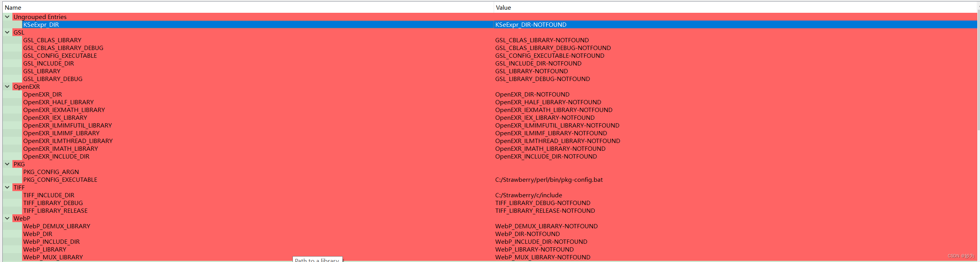
Task: Edit the KSeExpr_DIR-NOTFOUND value
Action: [531, 25]
